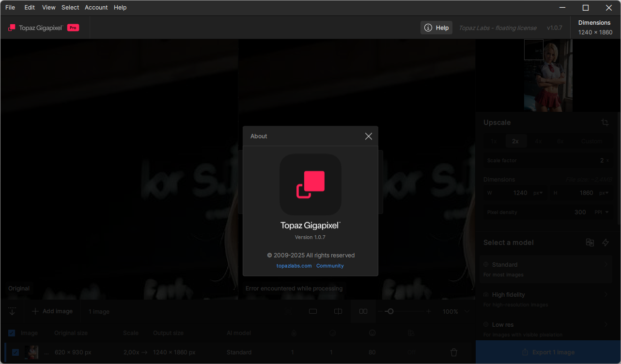Open the Edit menu
The image size is (621, 364).
tap(30, 7)
